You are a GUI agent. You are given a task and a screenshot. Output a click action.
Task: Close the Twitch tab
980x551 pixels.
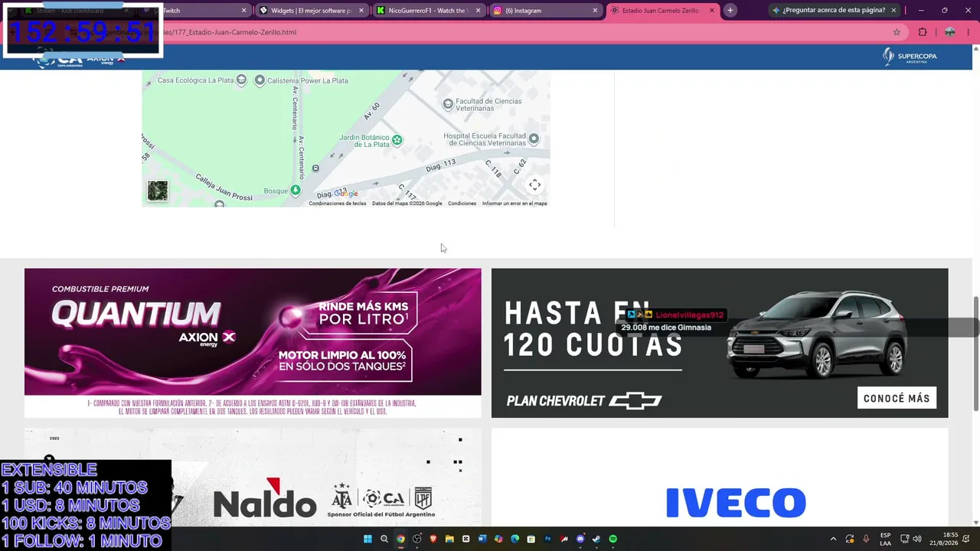[x=244, y=11]
